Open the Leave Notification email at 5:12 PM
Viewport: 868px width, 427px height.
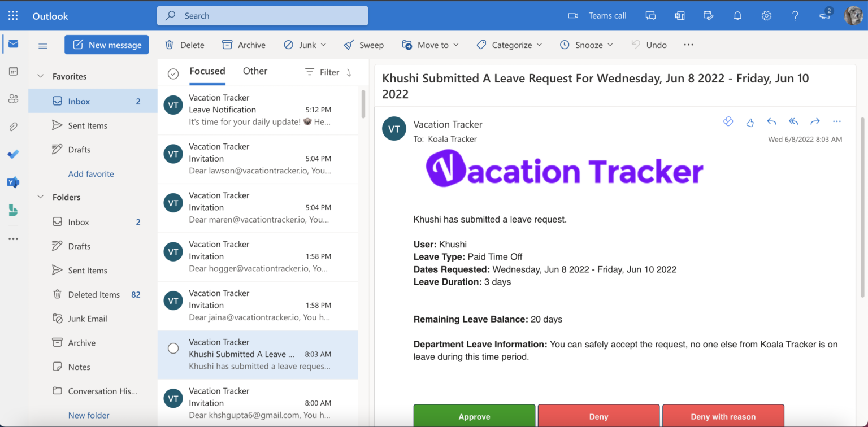(258, 110)
